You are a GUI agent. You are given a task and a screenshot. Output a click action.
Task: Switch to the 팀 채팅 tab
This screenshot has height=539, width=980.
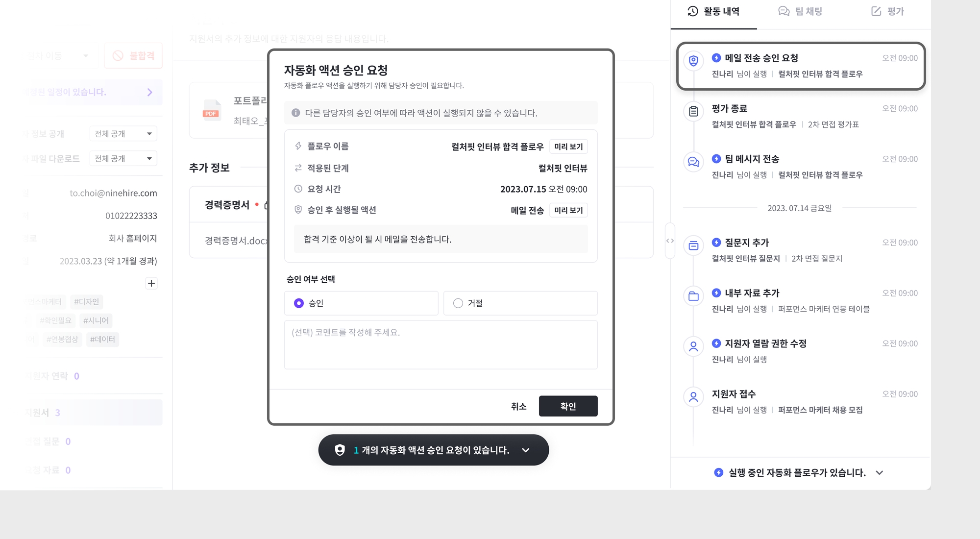tap(800, 11)
